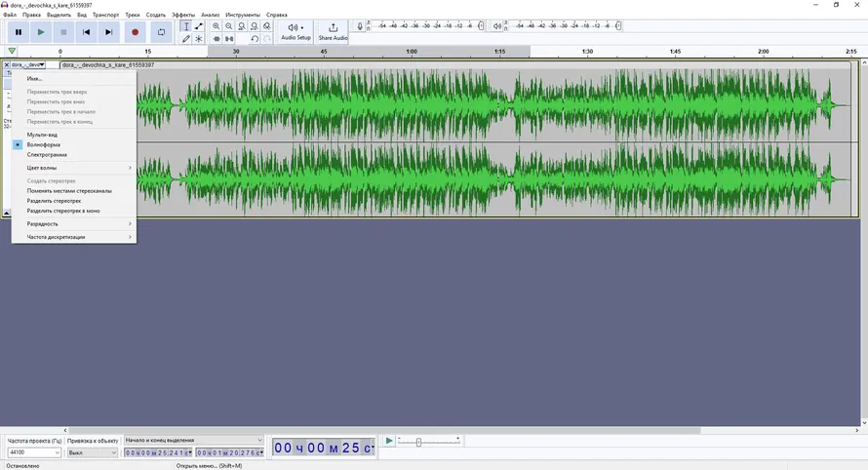This screenshot has width=868, height=470.
Task: Open the Справка menu
Action: 276,15
